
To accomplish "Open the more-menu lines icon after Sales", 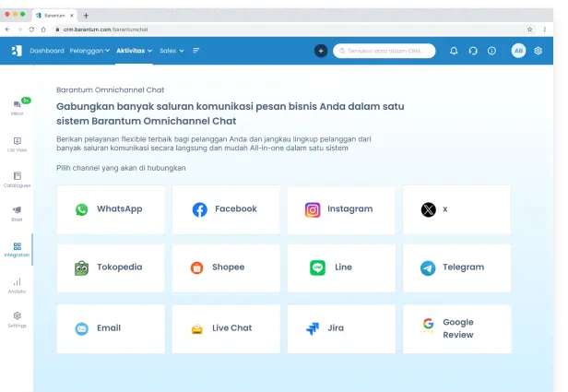I will pos(196,51).
